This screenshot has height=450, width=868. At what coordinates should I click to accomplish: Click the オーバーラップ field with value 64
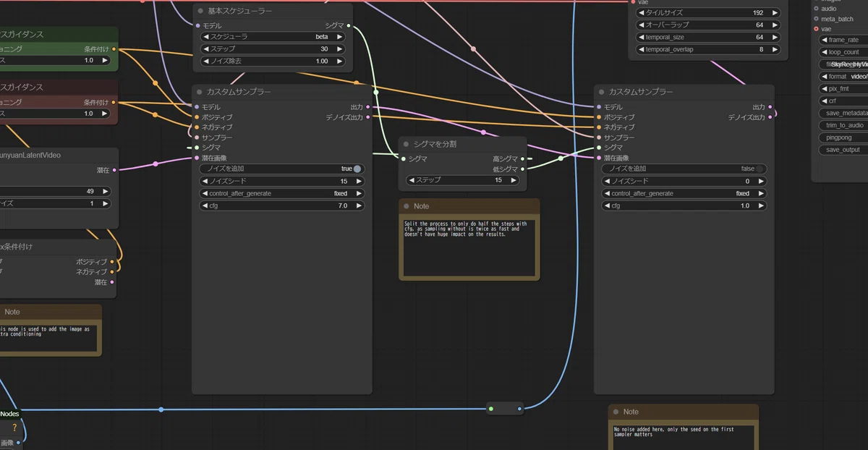[x=707, y=25]
